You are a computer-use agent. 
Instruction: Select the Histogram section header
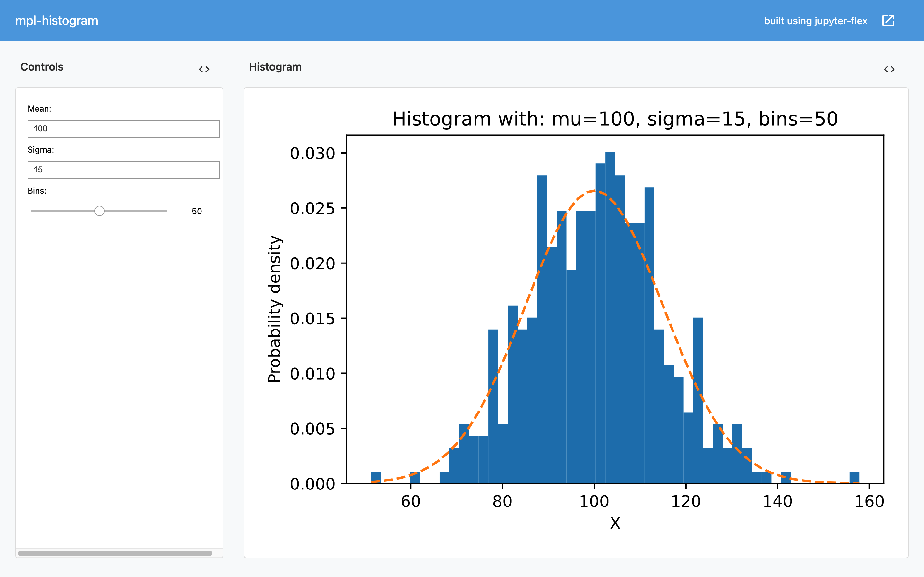point(275,67)
